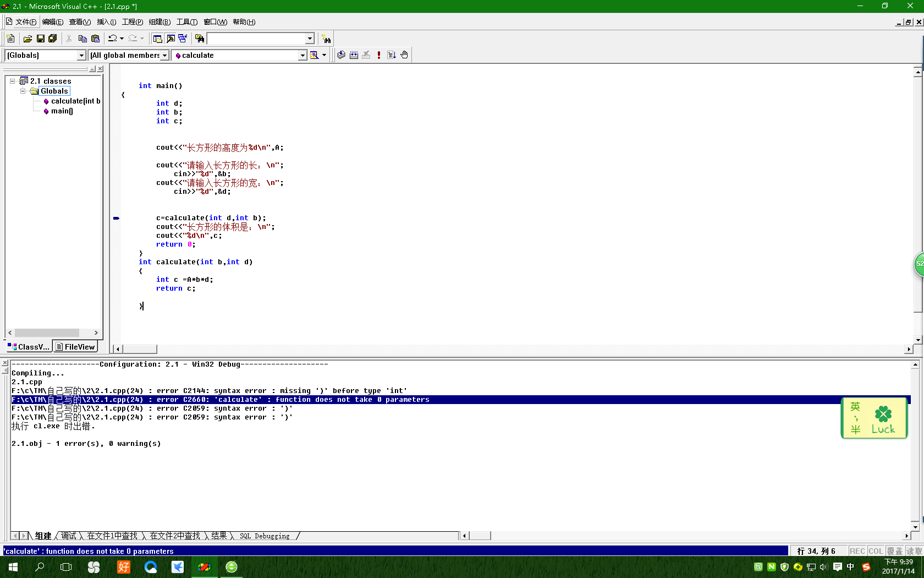The image size is (924, 578).
Task: Save the current file
Action: tap(40, 39)
